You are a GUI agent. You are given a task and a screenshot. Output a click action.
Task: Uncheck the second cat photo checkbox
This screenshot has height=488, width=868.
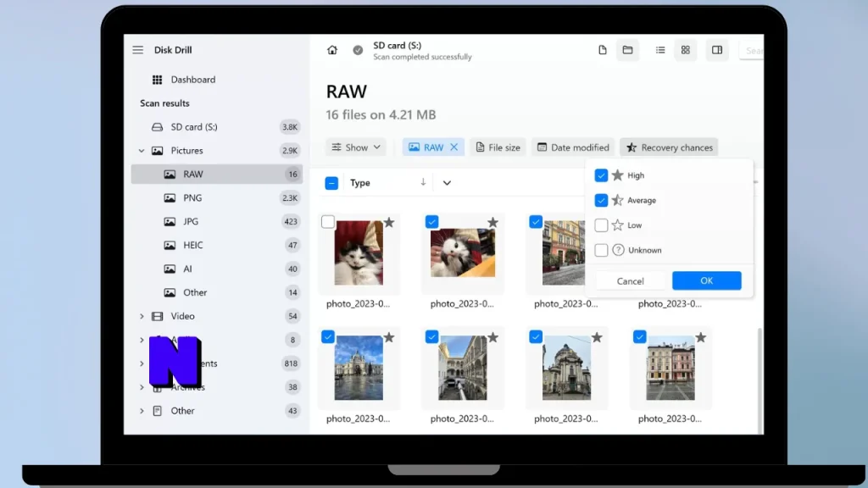[x=431, y=222]
